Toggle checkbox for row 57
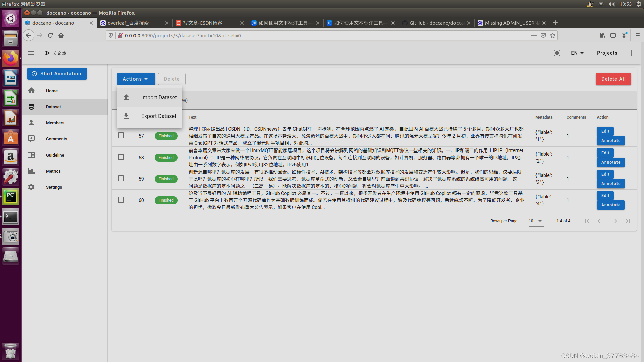The width and height of the screenshot is (644, 362). 121,136
